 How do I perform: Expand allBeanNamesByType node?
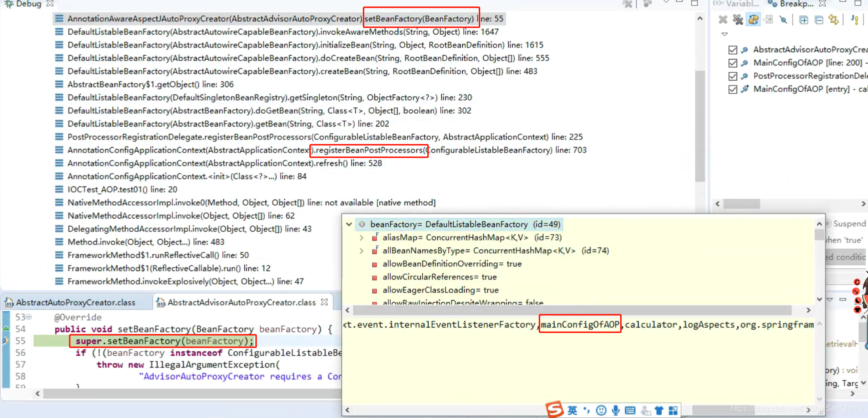[x=361, y=250]
